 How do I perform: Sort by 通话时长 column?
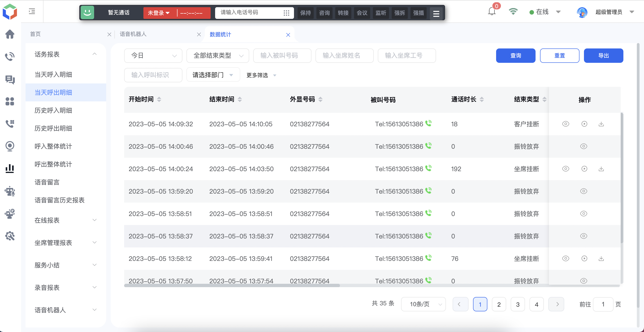[482, 99]
